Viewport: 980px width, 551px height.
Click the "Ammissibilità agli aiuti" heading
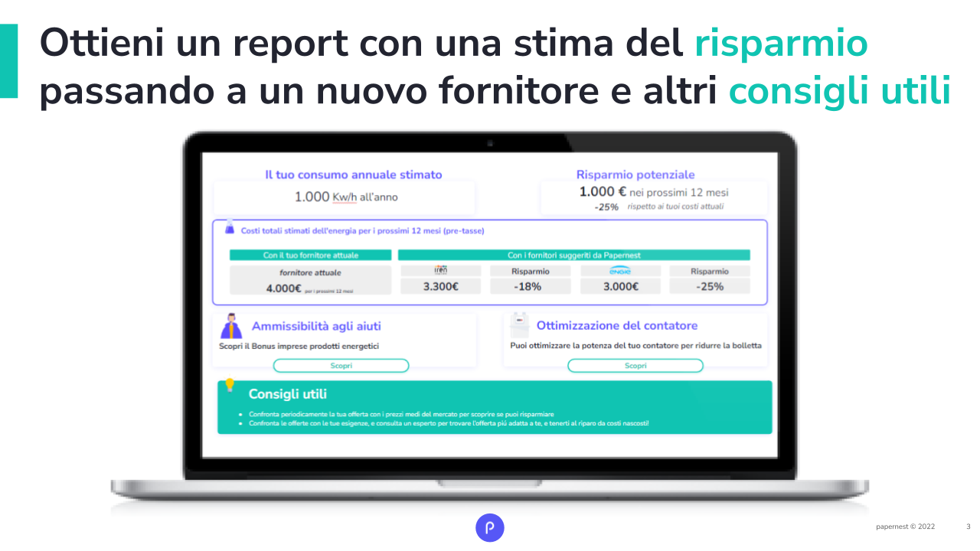pos(316,326)
